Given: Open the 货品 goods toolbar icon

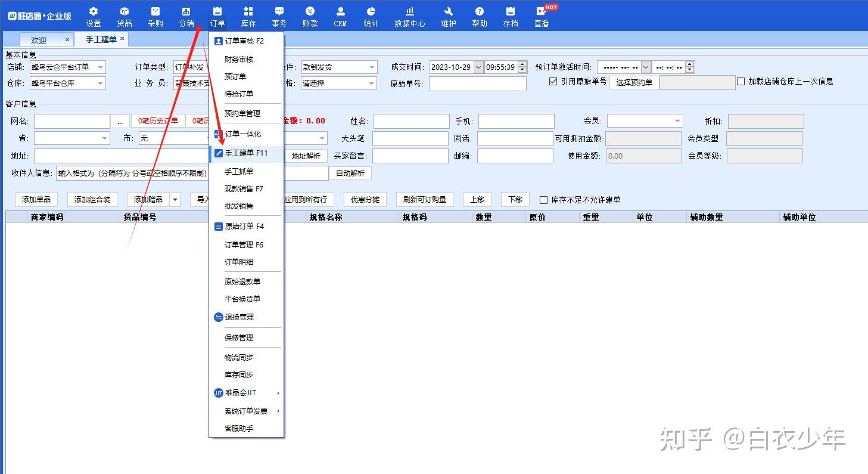Looking at the screenshot, I should point(125,17).
